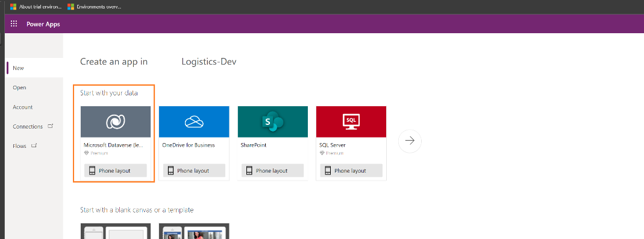
Task: Open the Environments overview bookmark
Action: tap(95, 7)
